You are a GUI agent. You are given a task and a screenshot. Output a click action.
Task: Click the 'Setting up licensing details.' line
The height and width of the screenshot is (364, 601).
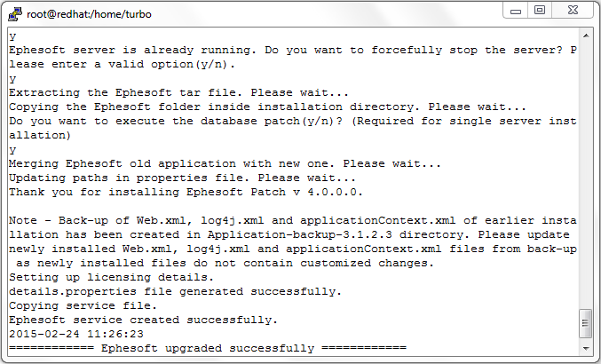pos(111,277)
